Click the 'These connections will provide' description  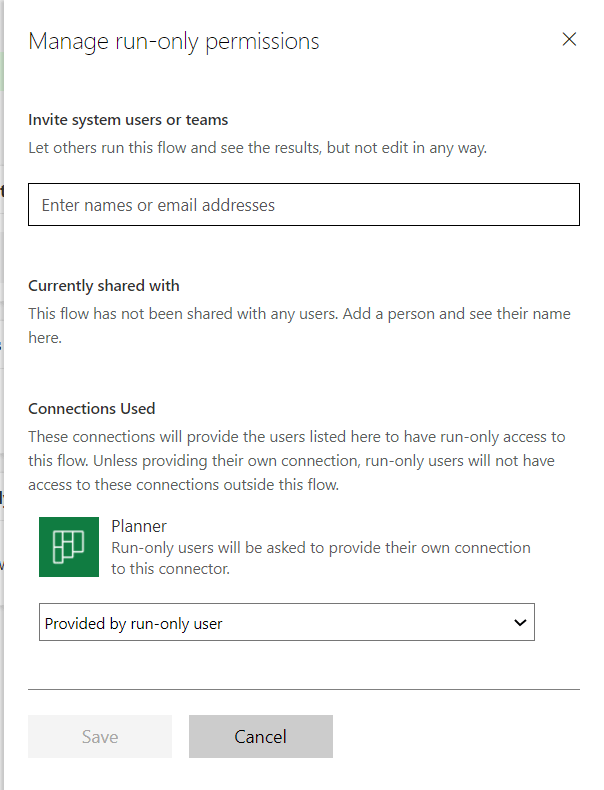pyautogui.click(x=297, y=460)
